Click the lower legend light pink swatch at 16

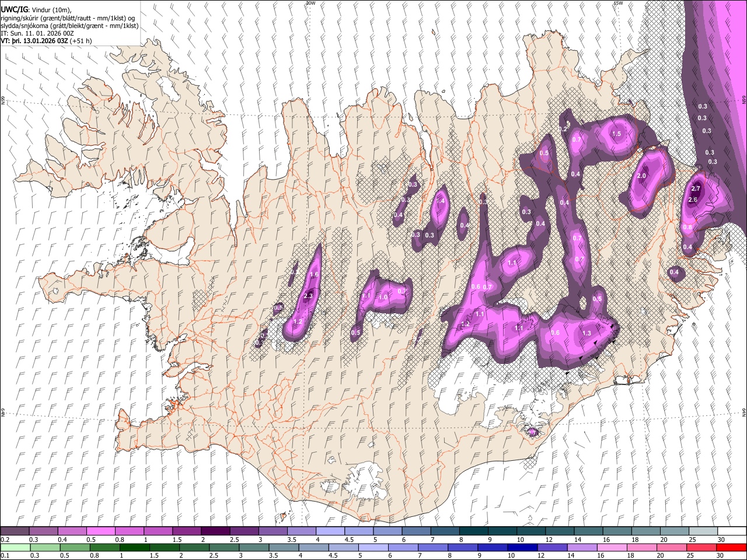612,548
